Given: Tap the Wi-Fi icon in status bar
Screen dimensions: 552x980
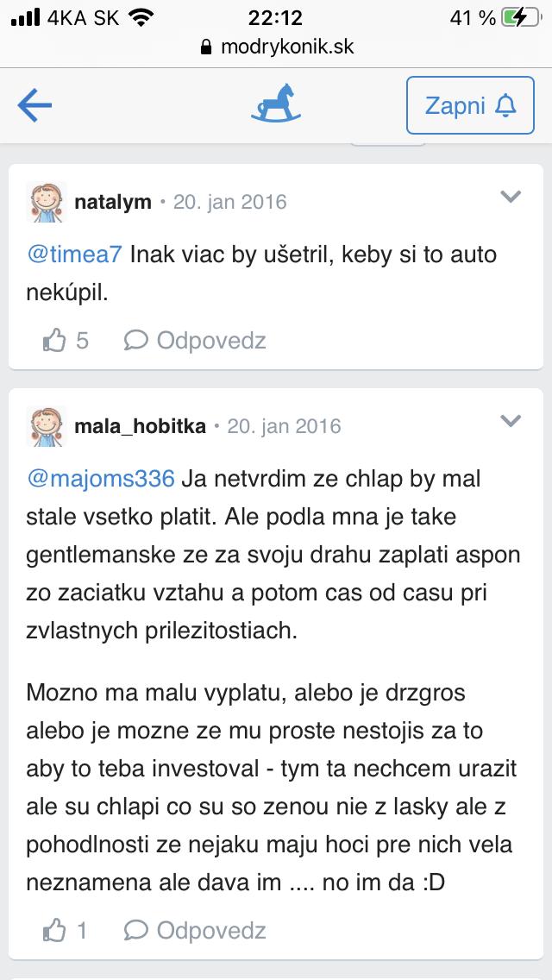Looking at the screenshot, I should (139, 17).
